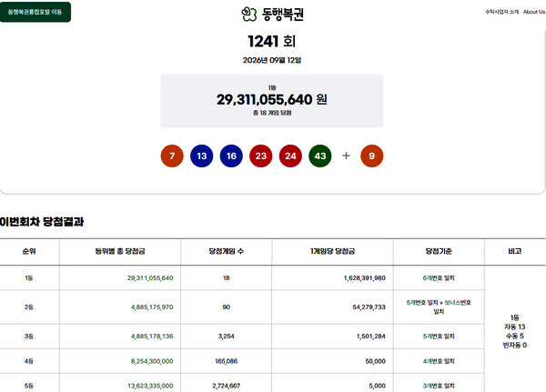Click the 3등 rank cell
Viewport: 546px width, 392px height.
(29, 337)
